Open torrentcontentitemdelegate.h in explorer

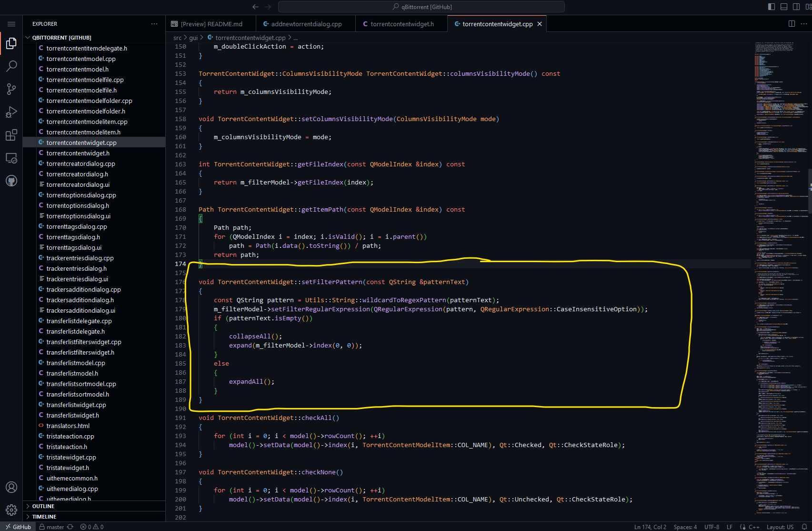pyautogui.click(x=87, y=48)
